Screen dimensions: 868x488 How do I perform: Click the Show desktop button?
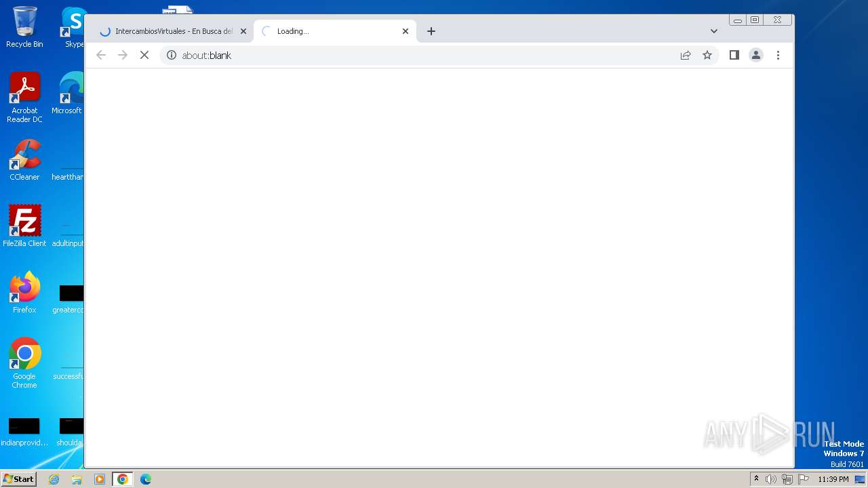click(x=860, y=479)
